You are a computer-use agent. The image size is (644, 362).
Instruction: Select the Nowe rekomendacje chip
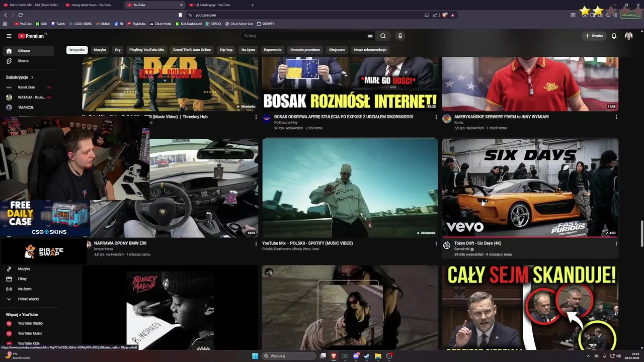tap(370, 50)
